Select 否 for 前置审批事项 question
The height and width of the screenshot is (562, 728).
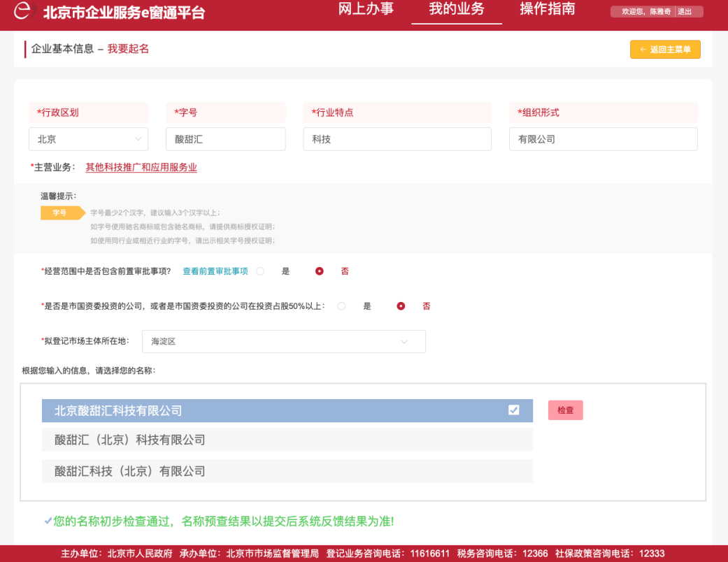pos(320,271)
